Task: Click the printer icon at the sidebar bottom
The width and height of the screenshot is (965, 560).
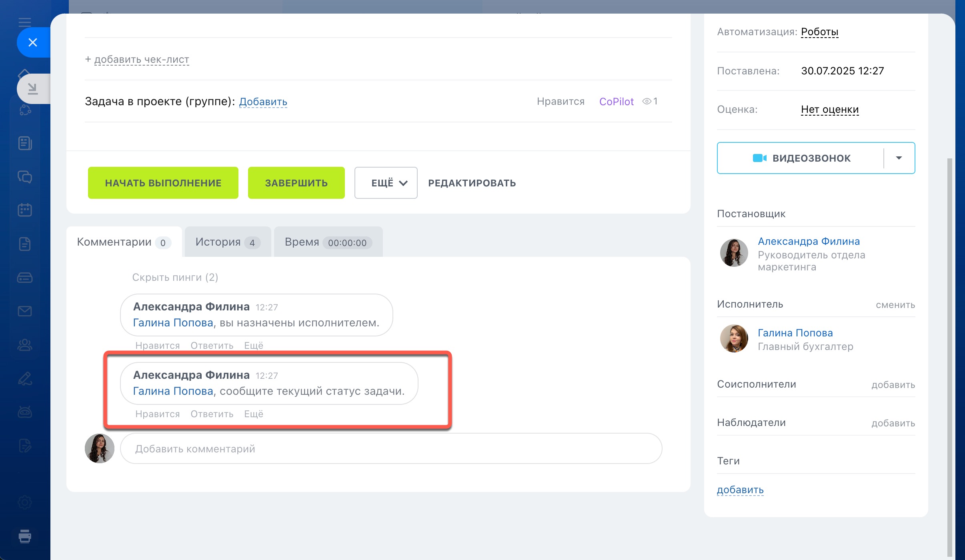Action: coord(25,536)
